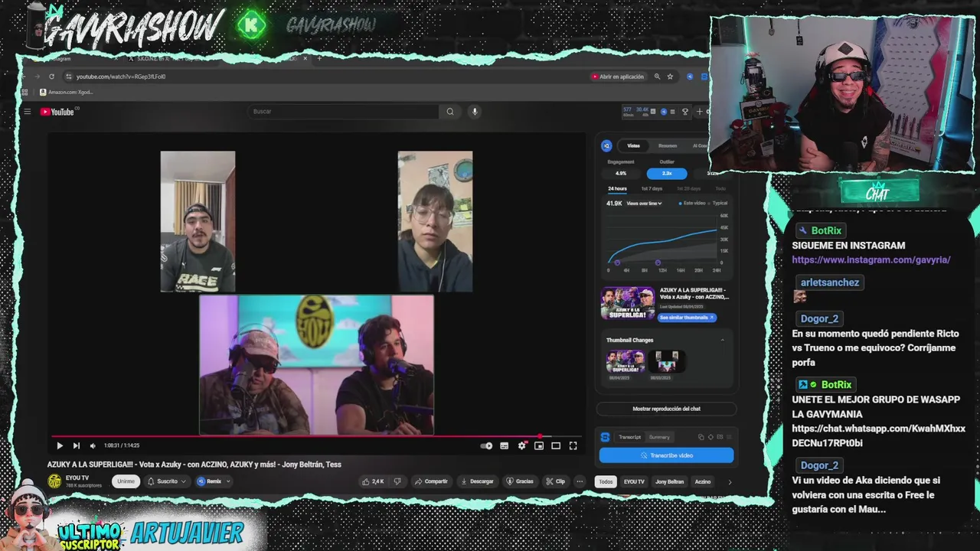The width and height of the screenshot is (980, 551).
Task: Start voice search with the microphone icon
Action: click(x=475, y=112)
